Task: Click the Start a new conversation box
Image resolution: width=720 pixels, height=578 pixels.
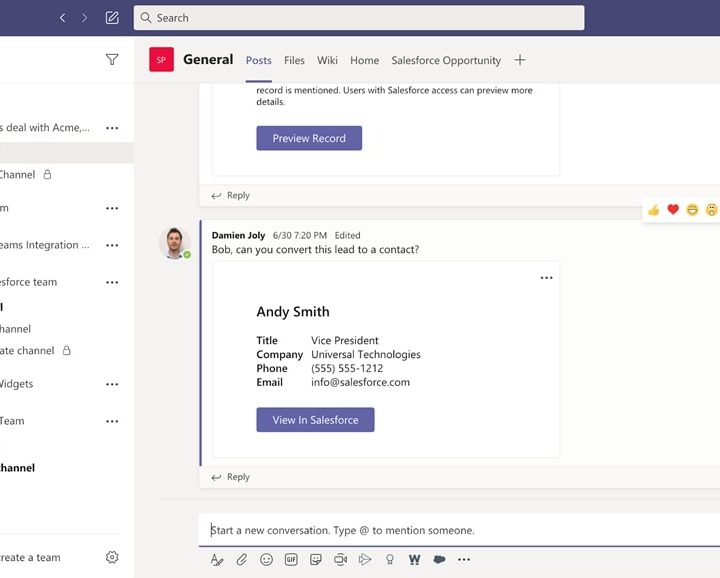Action: 459,530
